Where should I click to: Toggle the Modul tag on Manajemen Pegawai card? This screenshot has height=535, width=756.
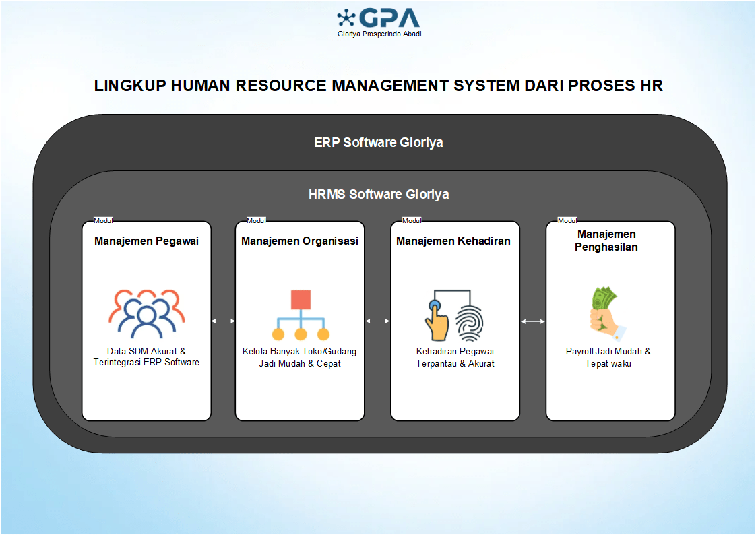pyautogui.click(x=104, y=220)
